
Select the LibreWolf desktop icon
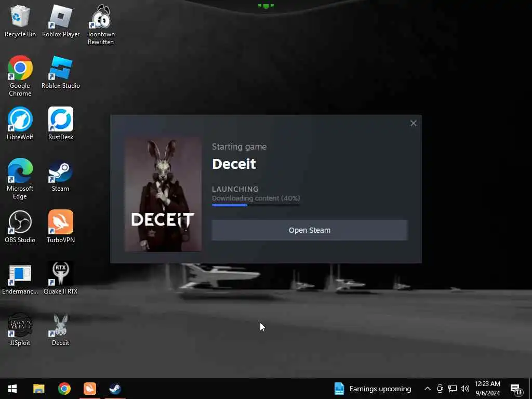[20, 124]
